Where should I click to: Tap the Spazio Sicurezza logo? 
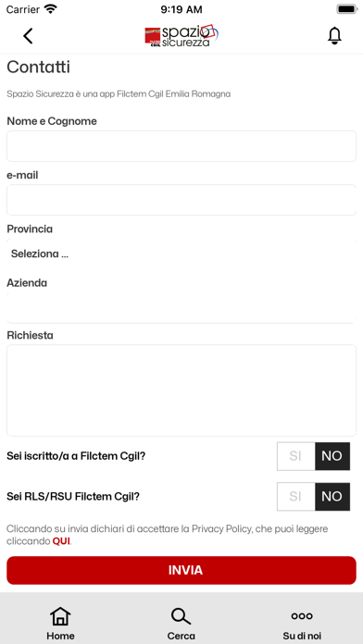[181, 35]
